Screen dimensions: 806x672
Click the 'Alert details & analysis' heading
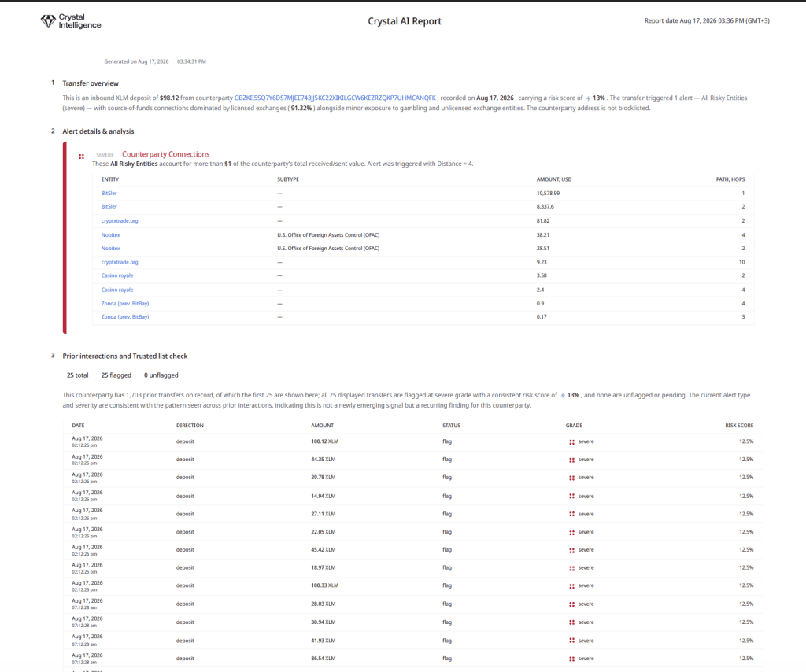click(x=98, y=131)
